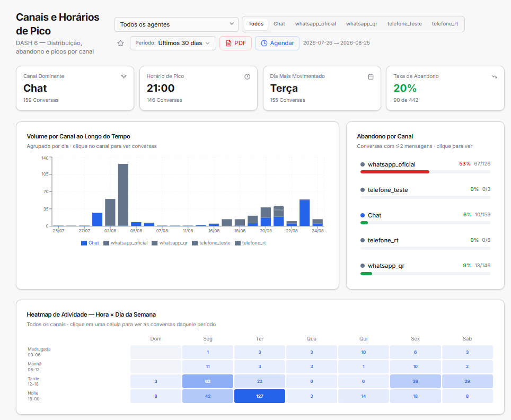Click the calendar icon in Dia Mais Movimentado card

coord(371,77)
